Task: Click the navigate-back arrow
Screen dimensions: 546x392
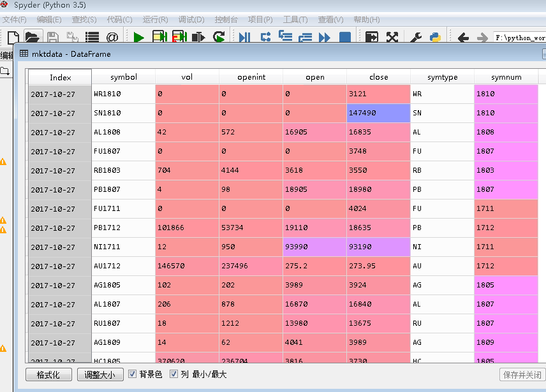Action: coord(462,37)
